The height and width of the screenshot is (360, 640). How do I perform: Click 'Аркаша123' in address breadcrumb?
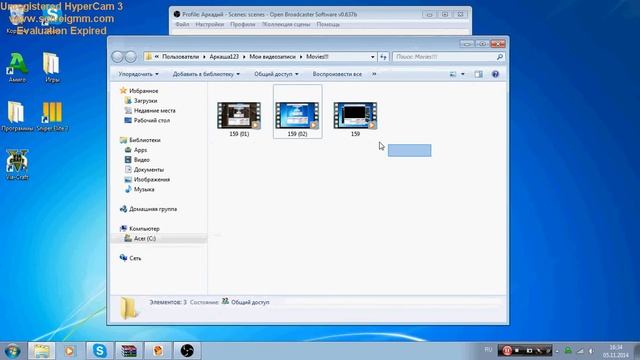(224, 57)
